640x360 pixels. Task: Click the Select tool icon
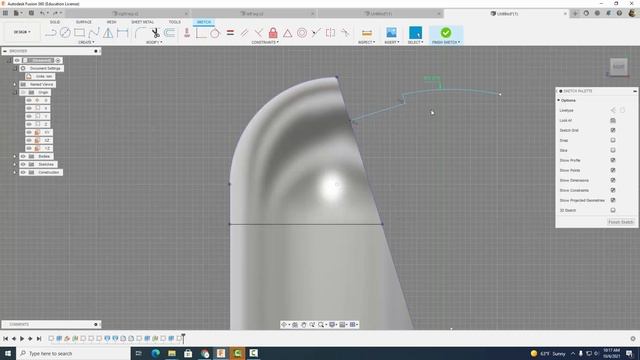click(415, 33)
